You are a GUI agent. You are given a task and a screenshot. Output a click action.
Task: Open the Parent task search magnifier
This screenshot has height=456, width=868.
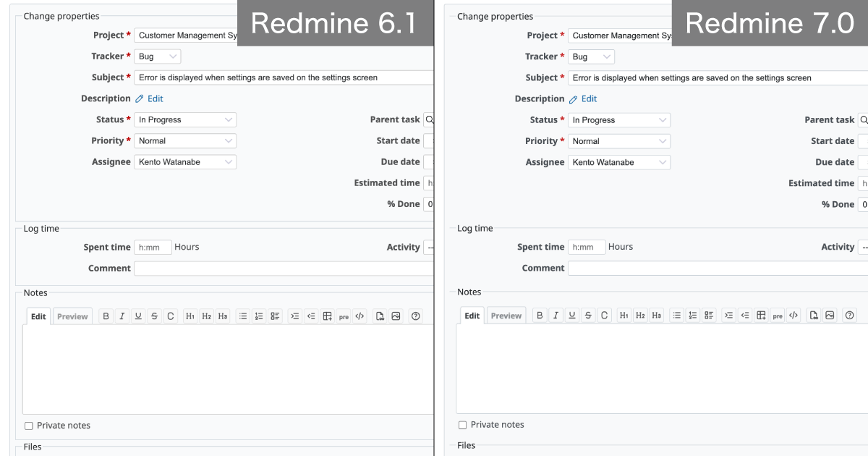click(x=429, y=119)
